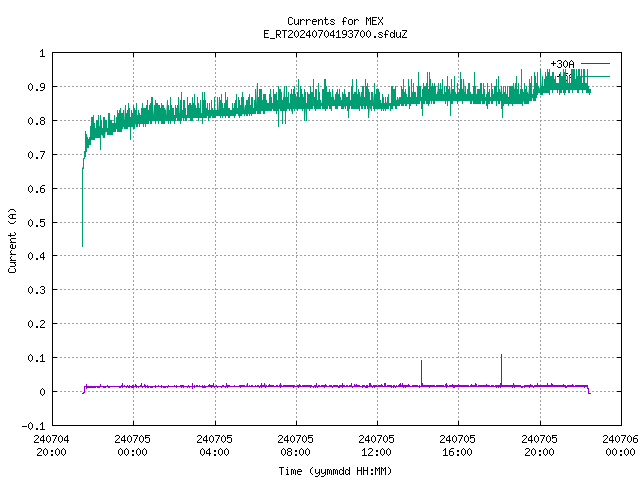Click the y-axis tick label '0.8'
This screenshot has width=640, height=480.
click(36, 121)
